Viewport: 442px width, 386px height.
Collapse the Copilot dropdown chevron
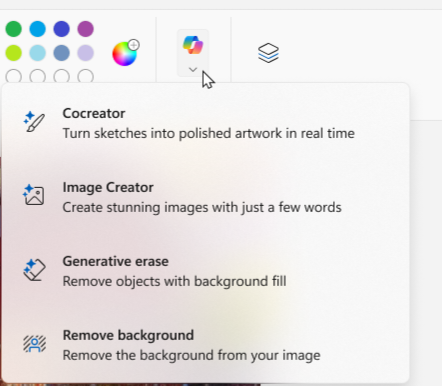coord(193,69)
